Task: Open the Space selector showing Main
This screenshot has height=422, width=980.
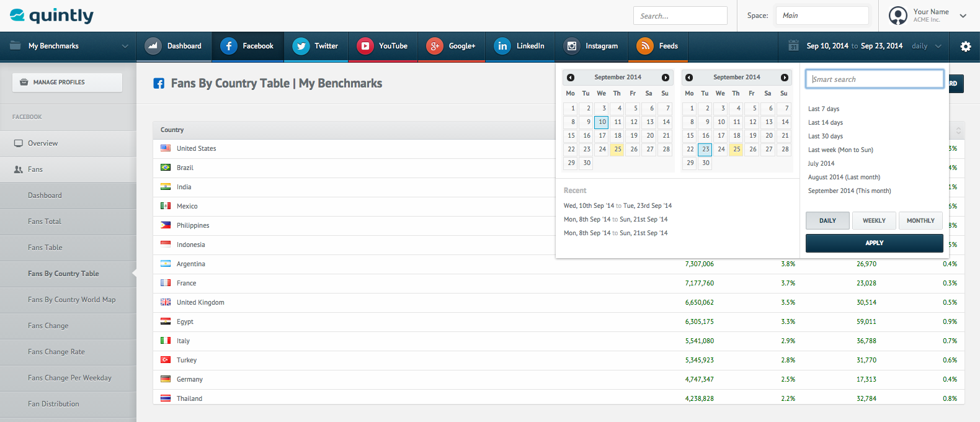Action: click(x=822, y=16)
